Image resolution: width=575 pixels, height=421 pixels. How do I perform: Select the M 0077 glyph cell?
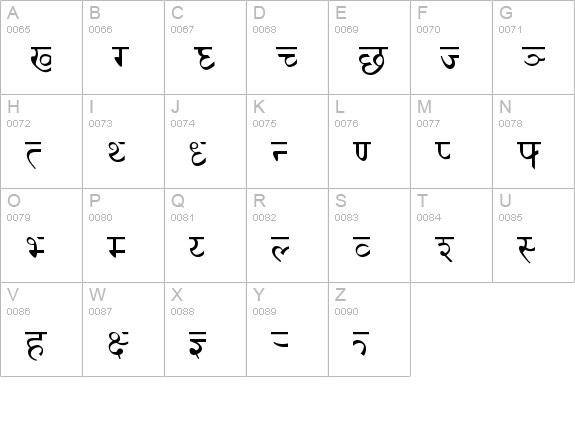[x=451, y=142]
